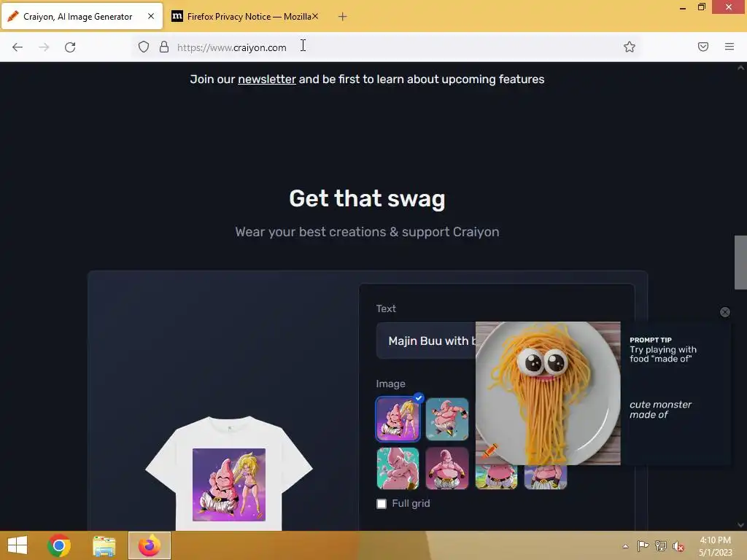Open the Save to Pocket icon
This screenshot has width=747, height=560.
(x=703, y=47)
